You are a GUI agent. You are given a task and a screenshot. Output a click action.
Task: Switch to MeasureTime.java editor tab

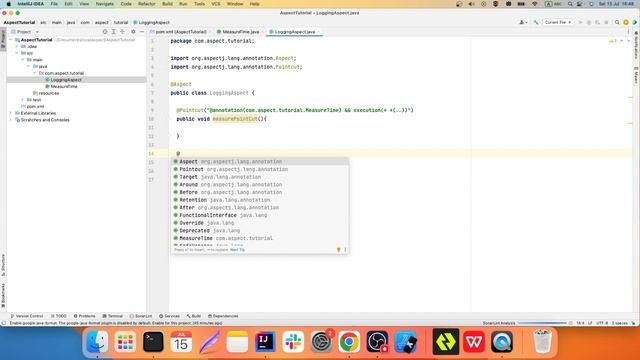[x=240, y=32]
